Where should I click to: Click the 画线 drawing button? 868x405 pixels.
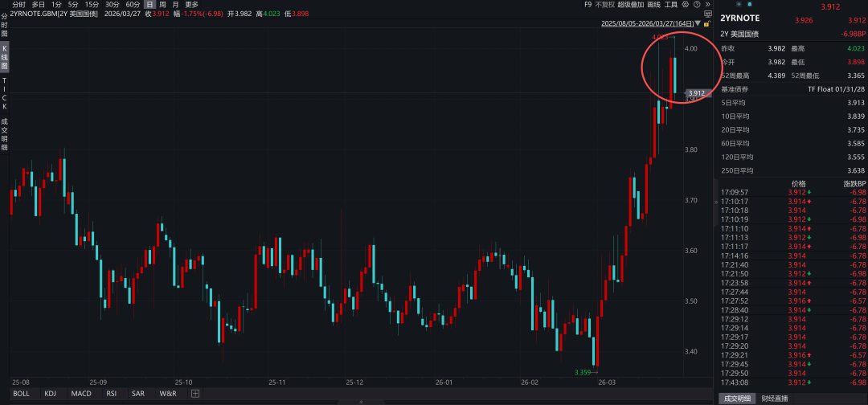point(652,4)
